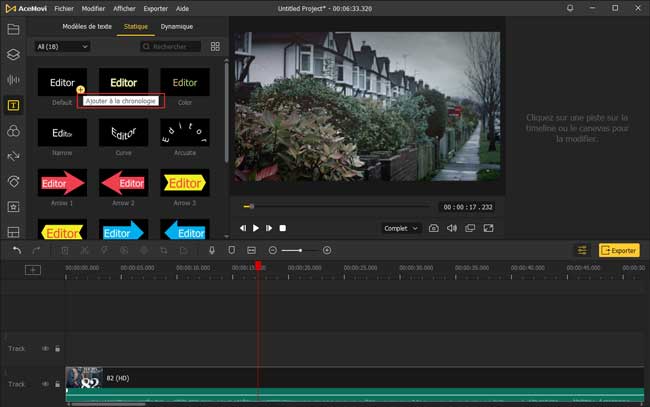Open the Audio waveform panel in sidebar
This screenshot has width=650, height=407.
(13, 80)
